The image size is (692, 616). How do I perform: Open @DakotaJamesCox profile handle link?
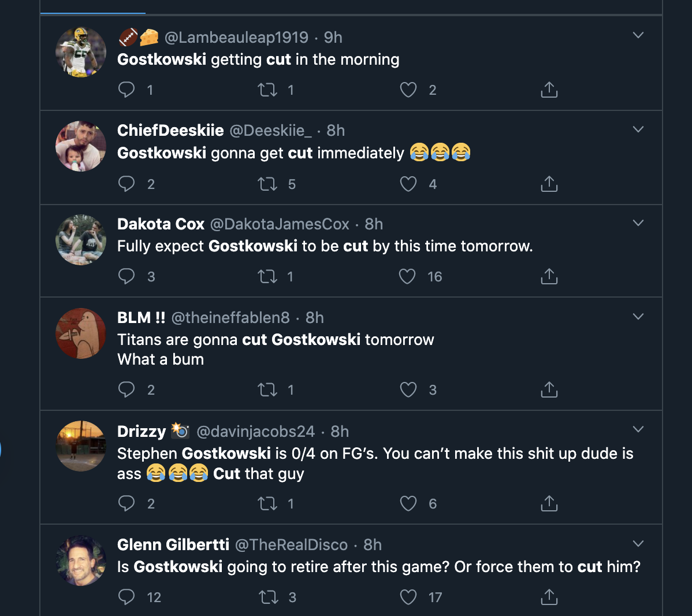tap(280, 224)
